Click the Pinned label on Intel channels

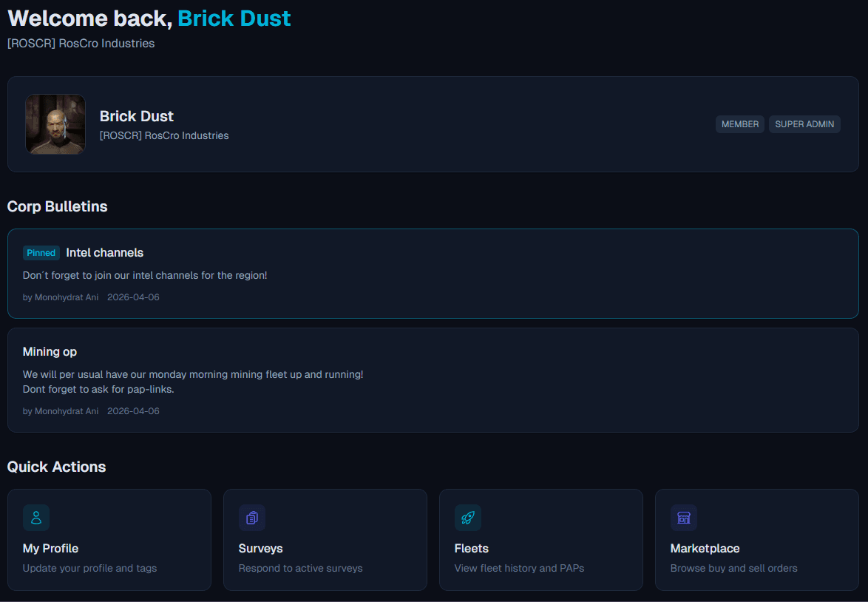(x=41, y=253)
